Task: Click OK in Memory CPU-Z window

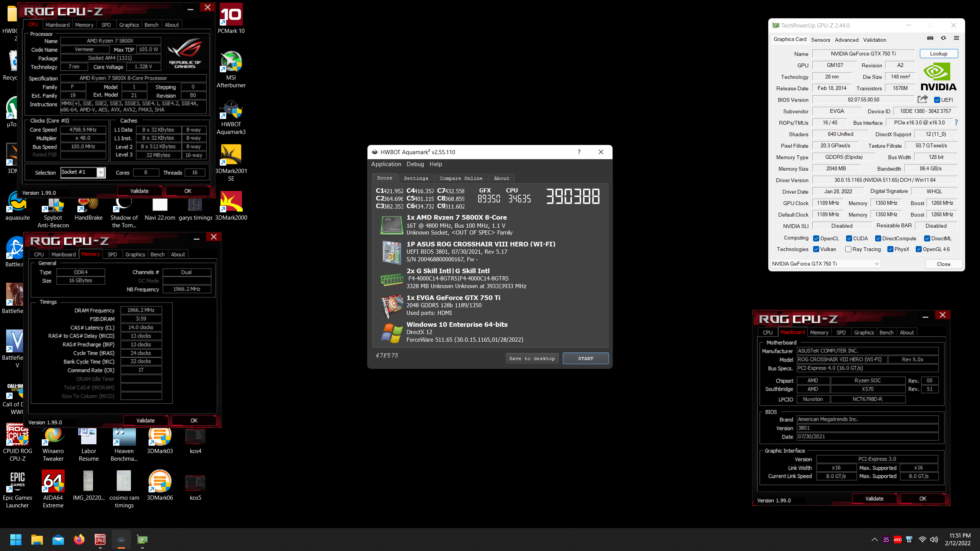Action: [x=194, y=421]
